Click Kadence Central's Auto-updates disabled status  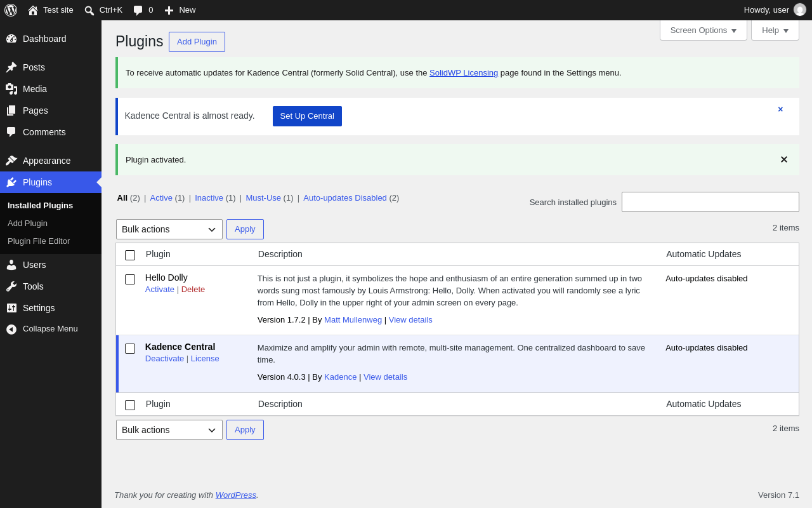[707, 348]
